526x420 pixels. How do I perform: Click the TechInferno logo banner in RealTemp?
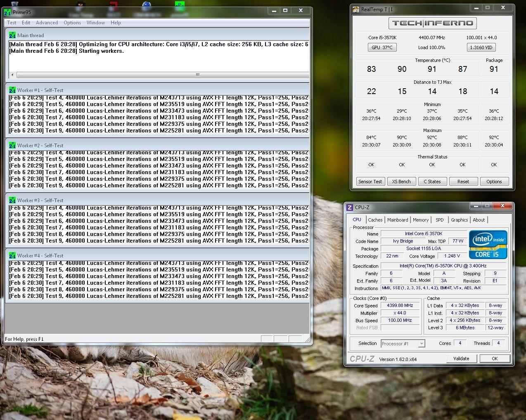point(432,23)
